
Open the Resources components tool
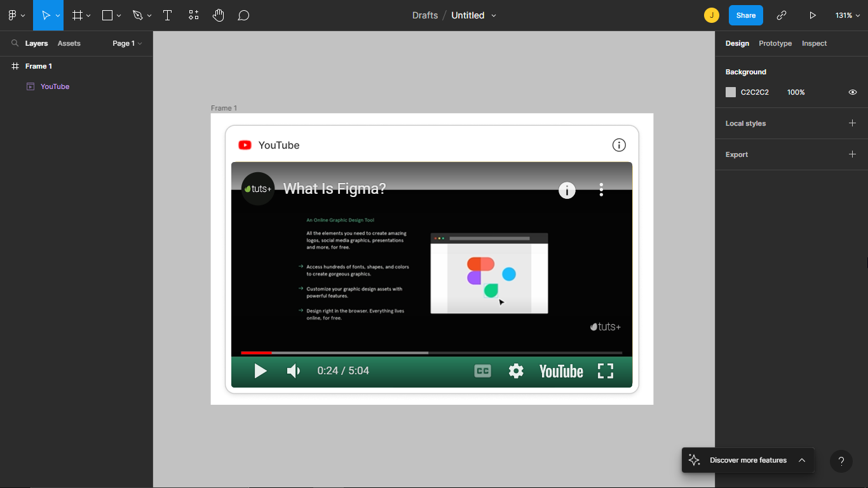(194, 15)
